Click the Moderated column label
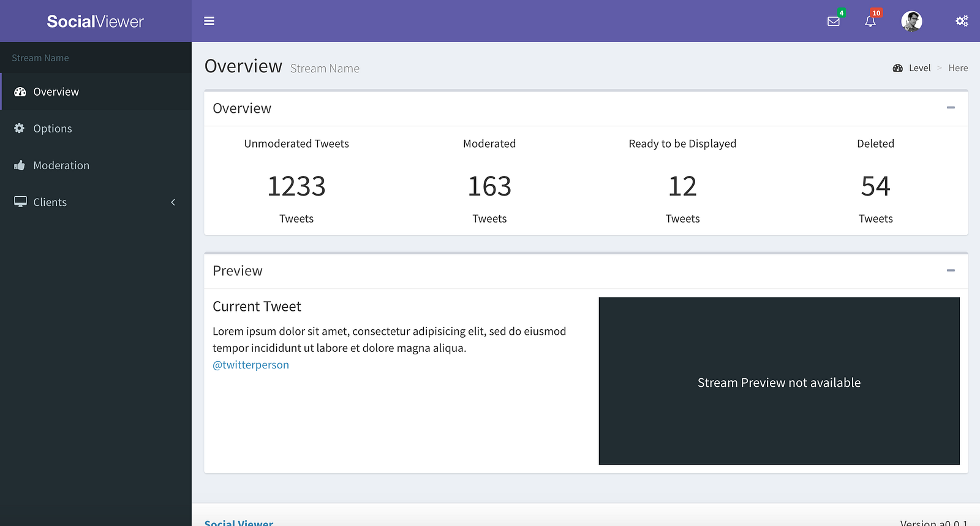Screen dimensions: 980x526 point(489,143)
